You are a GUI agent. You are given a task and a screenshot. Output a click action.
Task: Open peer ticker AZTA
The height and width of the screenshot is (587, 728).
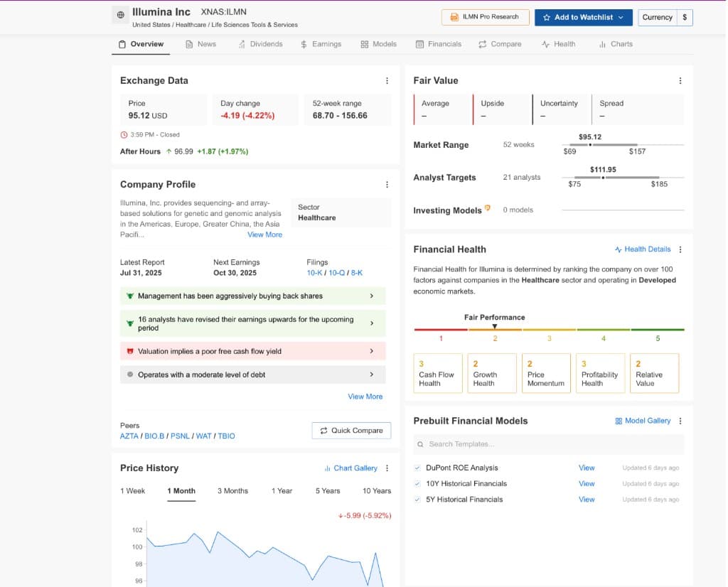pos(129,436)
